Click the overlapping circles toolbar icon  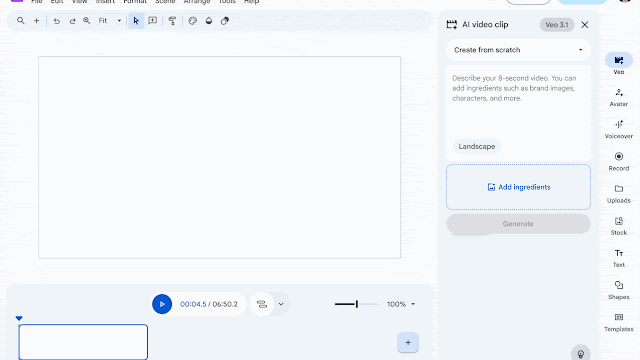click(224, 21)
